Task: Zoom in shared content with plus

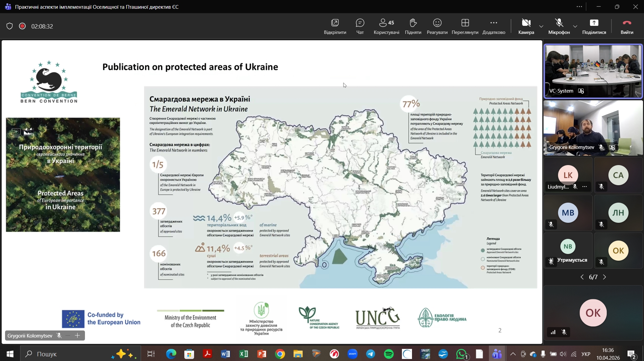Action: click(78, 336)
